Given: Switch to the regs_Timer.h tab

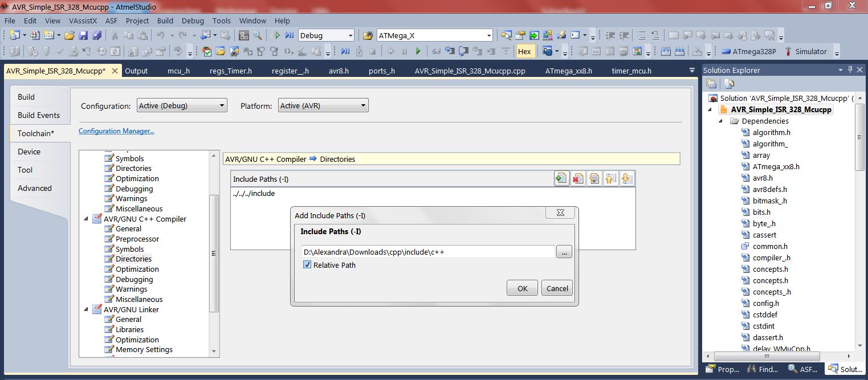Looking at the screenshot, I should pyautogui.click(x=230, y=71).
